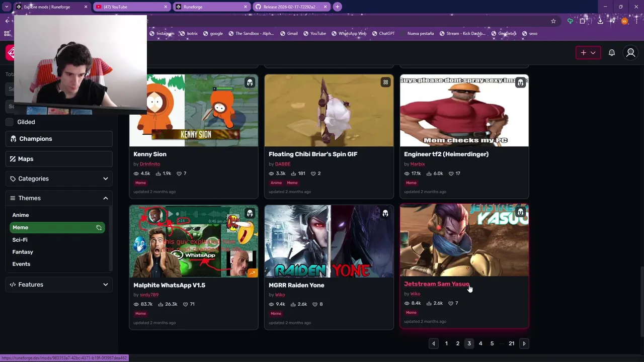Go to page 5 in pagination

[x=492, y=343]
